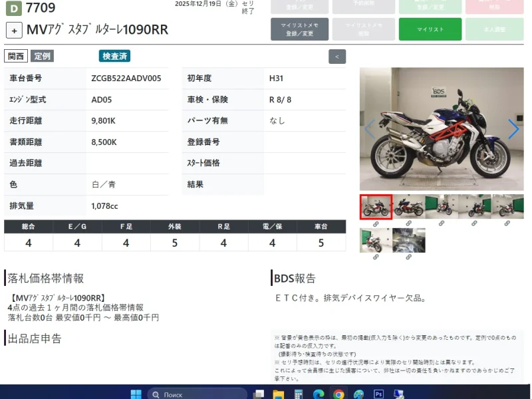Viewport: 532px width, 399px height.
Task: Click the link icon under the red-outlined thumbnail
Action: (376, 224)
